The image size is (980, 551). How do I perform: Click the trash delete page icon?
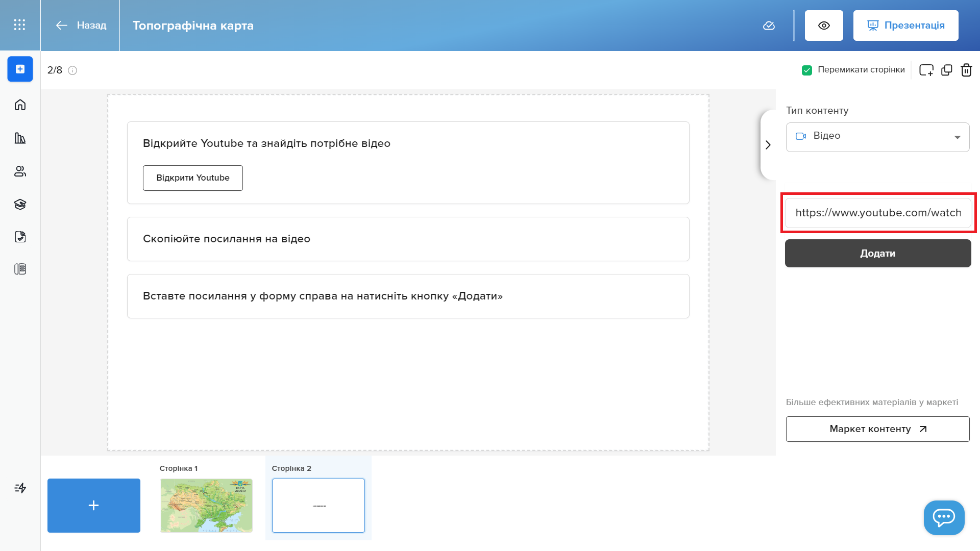click(x=966, y=70)
